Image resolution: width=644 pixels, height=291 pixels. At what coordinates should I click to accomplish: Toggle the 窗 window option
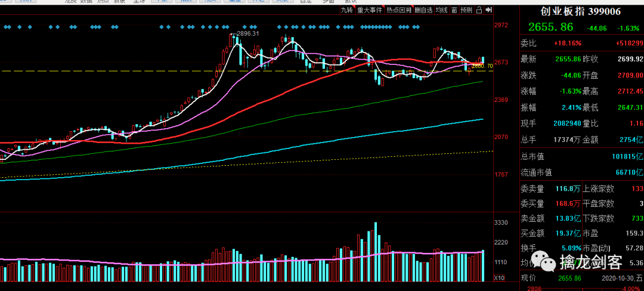pos(454,10)
